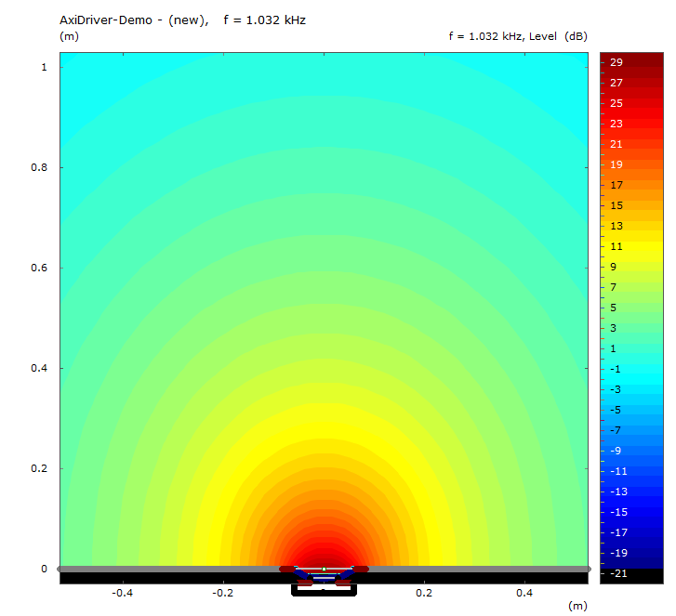Click the -0.4 tick label on the horizontal axis
Viewport: 676px width, 616px height.
[x=120, y=593]
